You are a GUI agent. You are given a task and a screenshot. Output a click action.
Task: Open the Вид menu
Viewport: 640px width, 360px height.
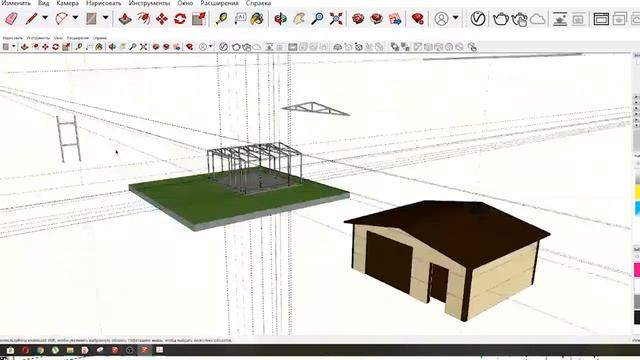[44, 3]
